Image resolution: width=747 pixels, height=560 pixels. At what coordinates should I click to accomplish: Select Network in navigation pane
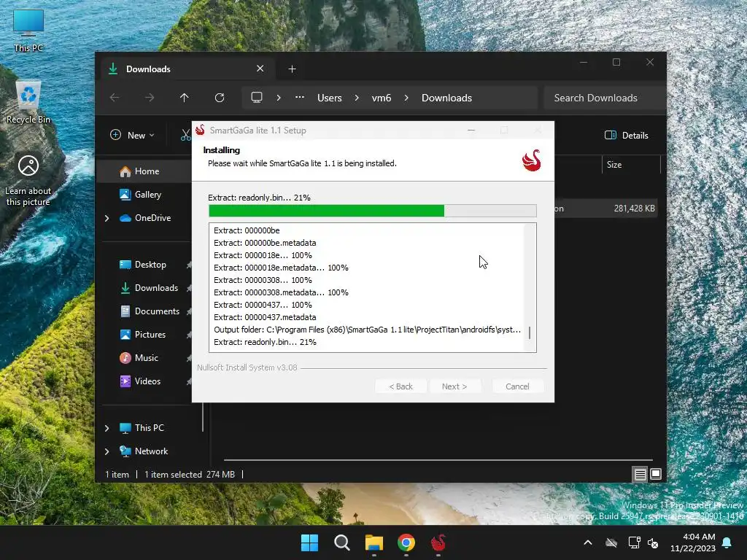tap(150, 451)
